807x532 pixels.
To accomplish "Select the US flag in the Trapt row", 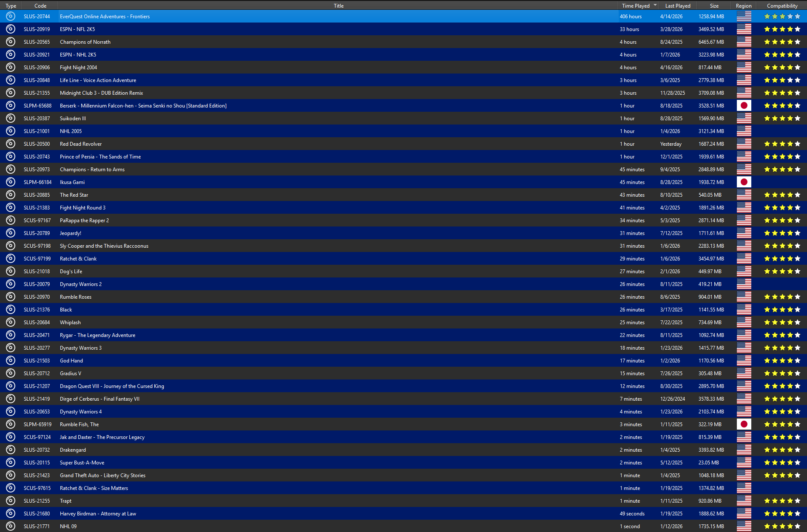I will tap(744, 501).
